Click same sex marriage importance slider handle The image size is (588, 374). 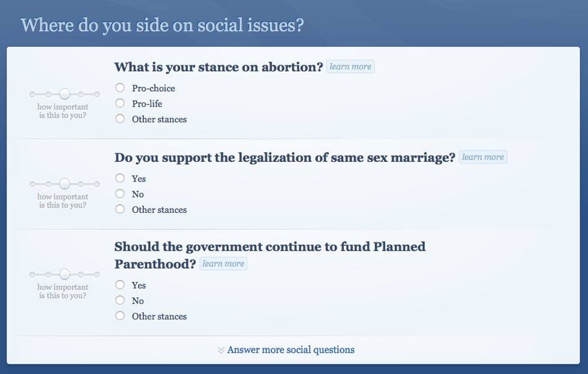coord(65,184)
